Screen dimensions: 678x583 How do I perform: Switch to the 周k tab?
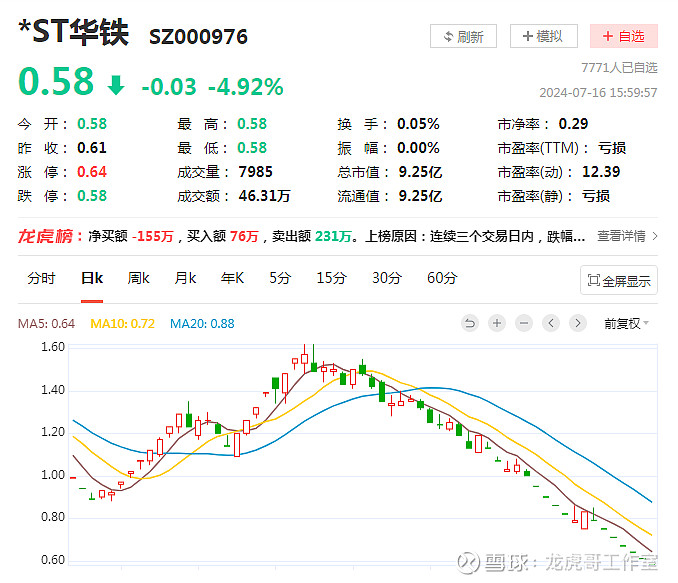(138, 278)
